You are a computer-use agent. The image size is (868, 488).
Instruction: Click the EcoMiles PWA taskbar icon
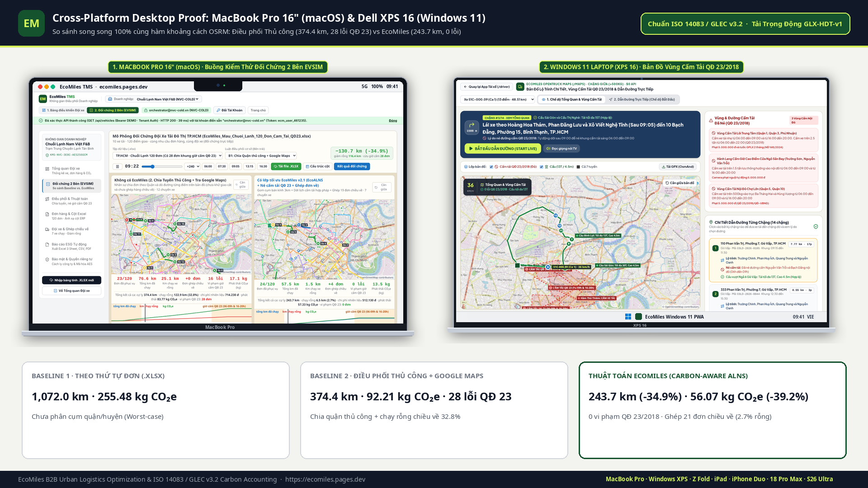pyautogui.click(x=638, y=317)
